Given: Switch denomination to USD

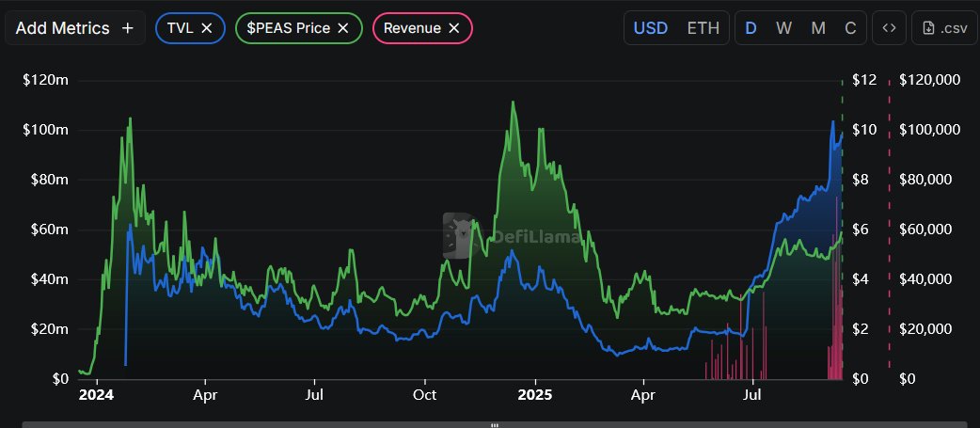Looking at the screenshot, I should 651,28.
